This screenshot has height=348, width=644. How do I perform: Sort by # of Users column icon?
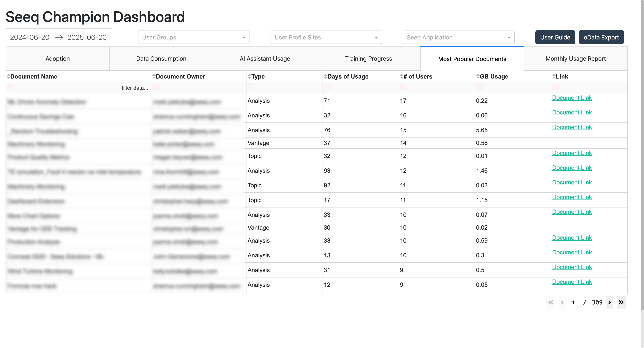(402, 76)
